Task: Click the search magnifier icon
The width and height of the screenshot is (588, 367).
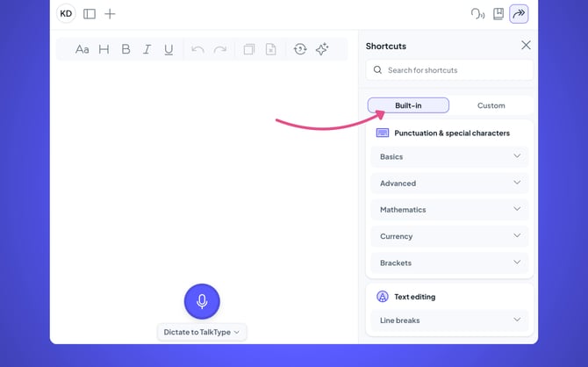Action: [377, 70]
